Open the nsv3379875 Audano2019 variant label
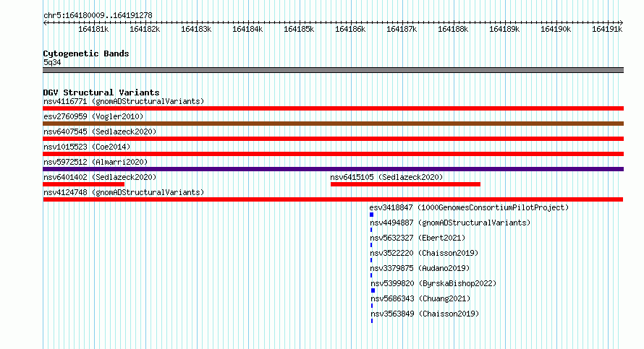Image resolution: width=644 pixels, height=349 pixels. pyautogui.click(x=420, y=268)
